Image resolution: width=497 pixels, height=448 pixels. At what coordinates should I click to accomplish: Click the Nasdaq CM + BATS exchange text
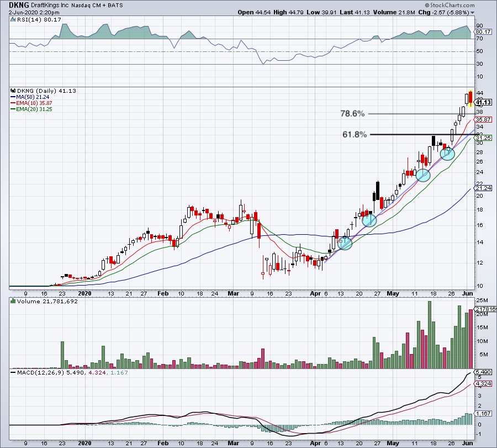click(97, 6)
